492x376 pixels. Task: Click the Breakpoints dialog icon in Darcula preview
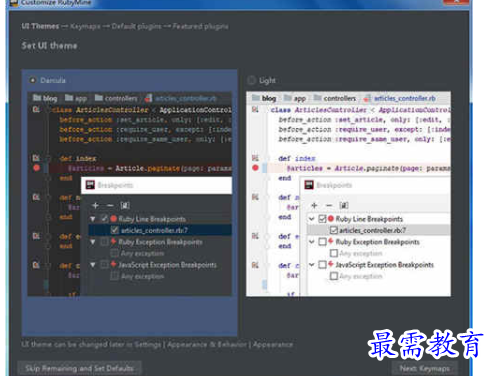coord(90,185)
